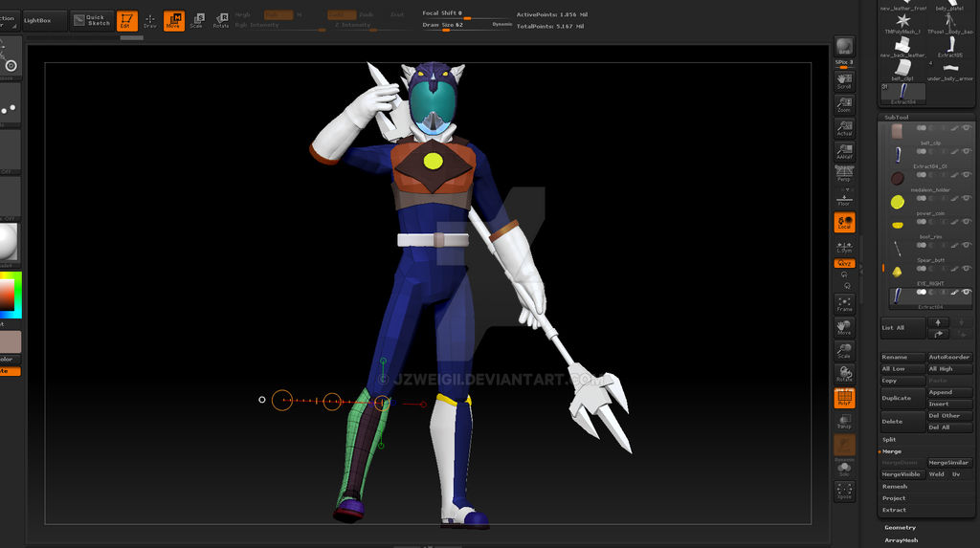Screen dimensions: 980x548
Task: Click the Rename button
Action: pyautogui.click(x=902, y=358)
